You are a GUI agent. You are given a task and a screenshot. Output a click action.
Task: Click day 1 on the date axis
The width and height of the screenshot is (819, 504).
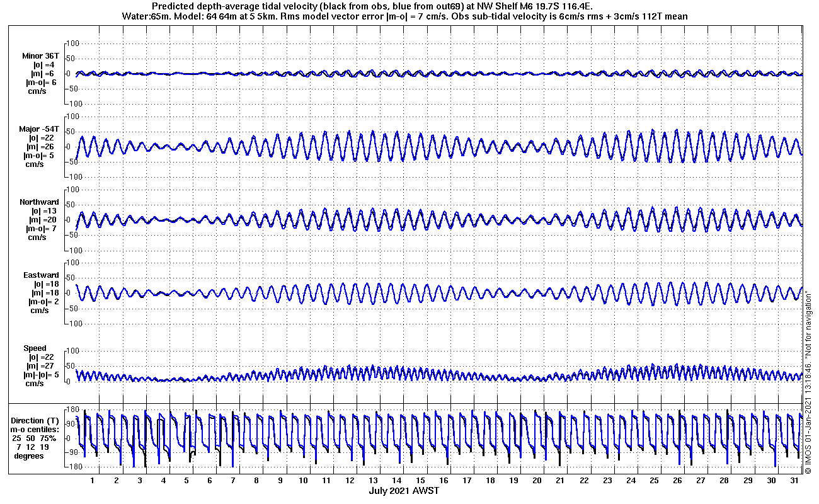93,481
